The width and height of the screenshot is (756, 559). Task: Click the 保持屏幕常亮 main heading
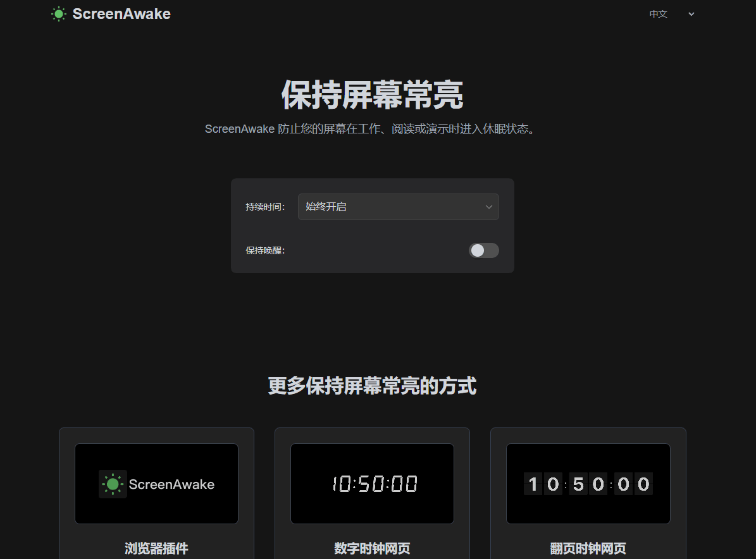coord(372,95)
